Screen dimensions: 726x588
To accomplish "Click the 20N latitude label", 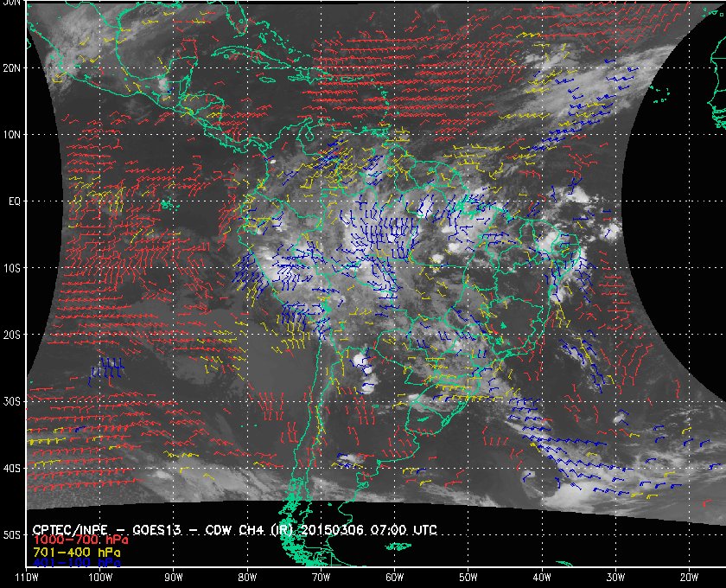I will point(11,68).
